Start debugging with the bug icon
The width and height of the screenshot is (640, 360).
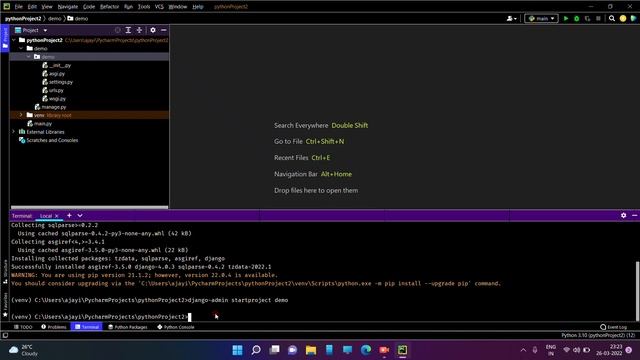tap(576, 18)
